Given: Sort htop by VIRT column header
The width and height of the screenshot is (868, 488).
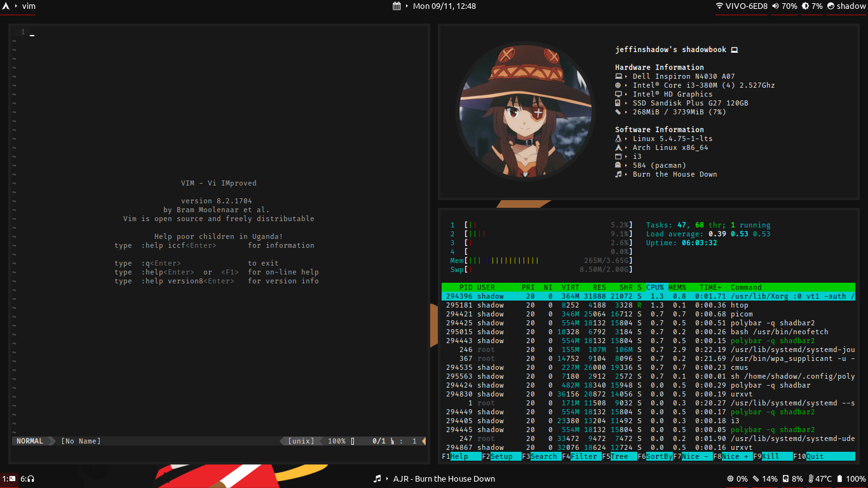Looking at the screenshot, I should (570, 287).
